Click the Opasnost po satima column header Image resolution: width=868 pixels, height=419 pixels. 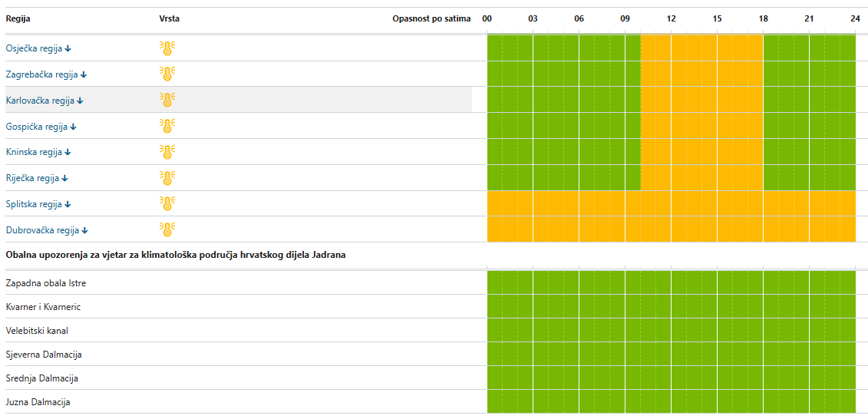pyautogui.click(x=431, y=19)
